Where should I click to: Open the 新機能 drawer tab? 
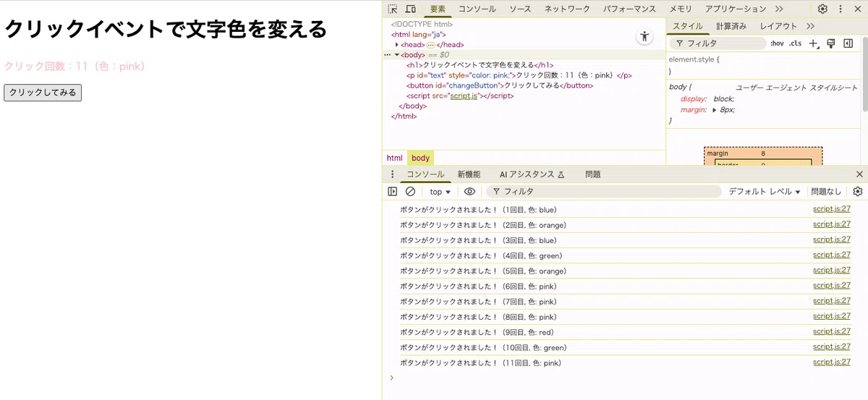pyautogui.click(x=469, y=174)
